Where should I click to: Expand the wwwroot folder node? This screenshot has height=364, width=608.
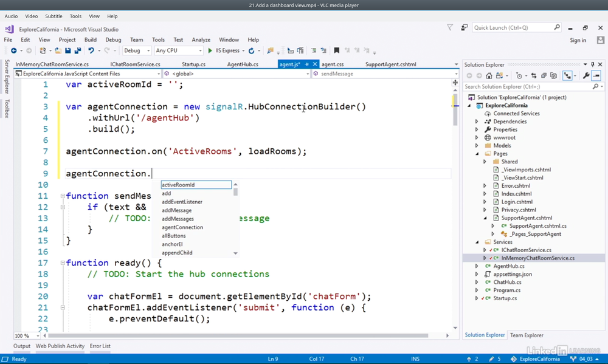tap(477, 137)
